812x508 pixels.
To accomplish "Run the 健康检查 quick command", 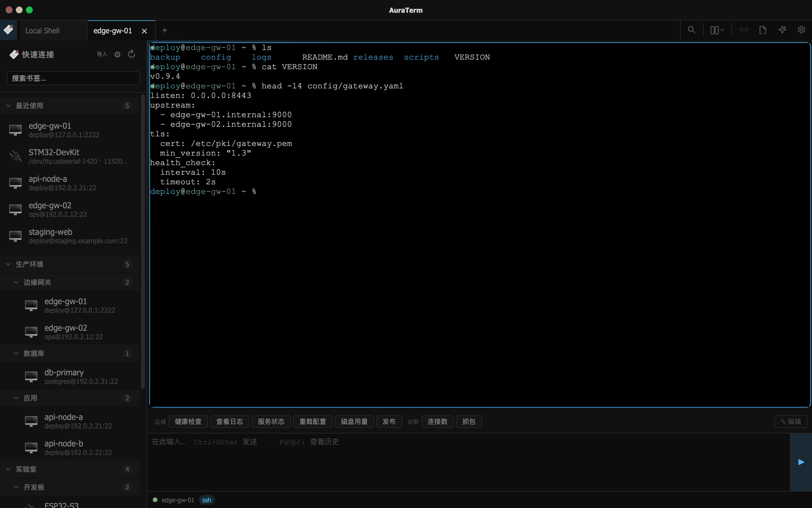I will click(188, 421).
